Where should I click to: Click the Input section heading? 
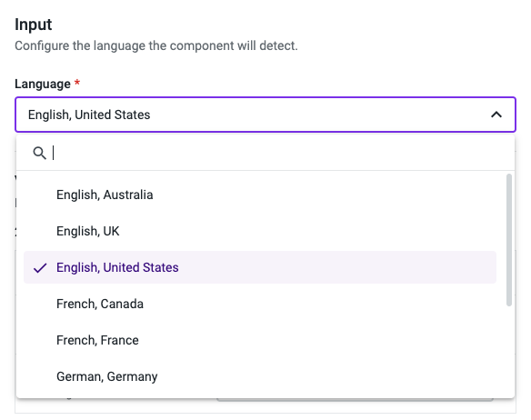pyautogui.click(x=33, y=25)
